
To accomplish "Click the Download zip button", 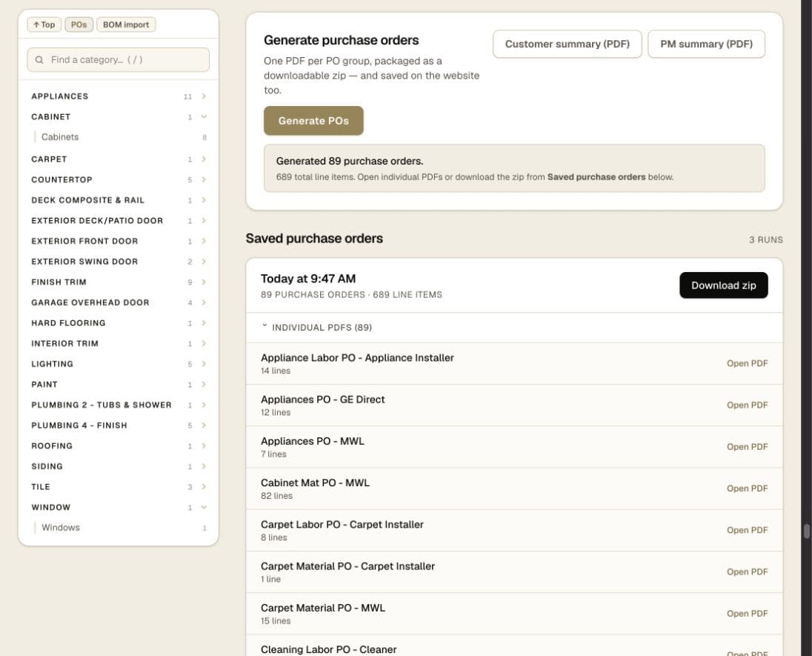I will [x=723, y=285].
